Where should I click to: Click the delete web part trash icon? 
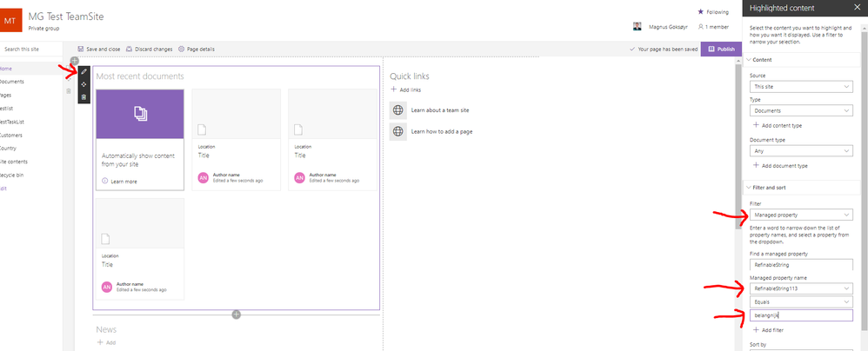[84, 97]
